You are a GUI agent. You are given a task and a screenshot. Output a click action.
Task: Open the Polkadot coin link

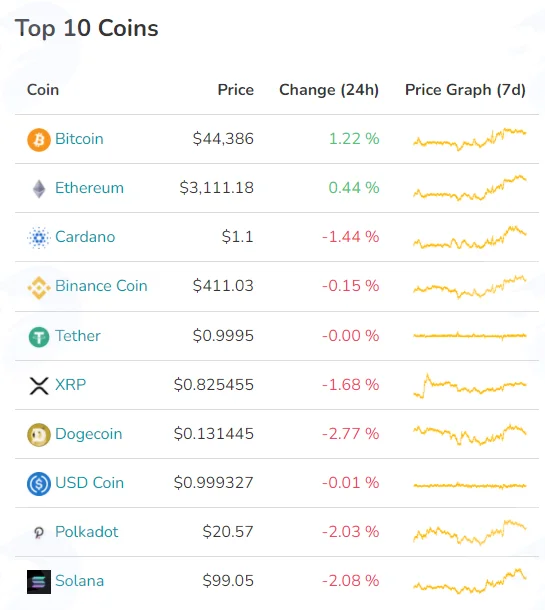86,532
